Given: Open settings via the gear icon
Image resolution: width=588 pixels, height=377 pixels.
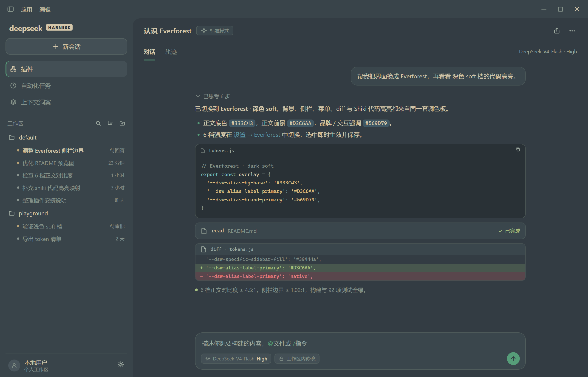Looking at the screenshot, I should [121, 365].
